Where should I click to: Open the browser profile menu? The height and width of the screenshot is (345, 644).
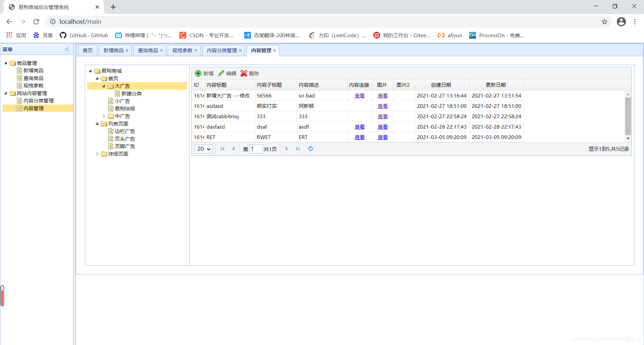[621, 22]
